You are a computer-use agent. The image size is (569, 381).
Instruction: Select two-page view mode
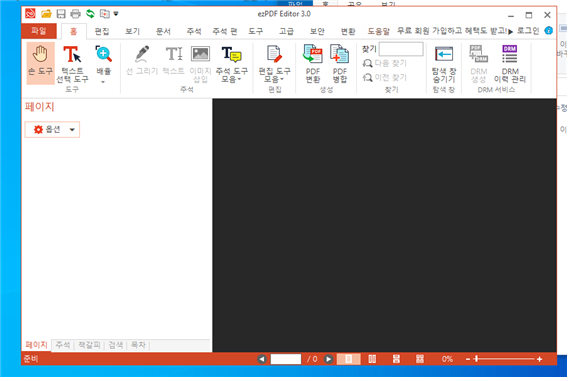372,359
